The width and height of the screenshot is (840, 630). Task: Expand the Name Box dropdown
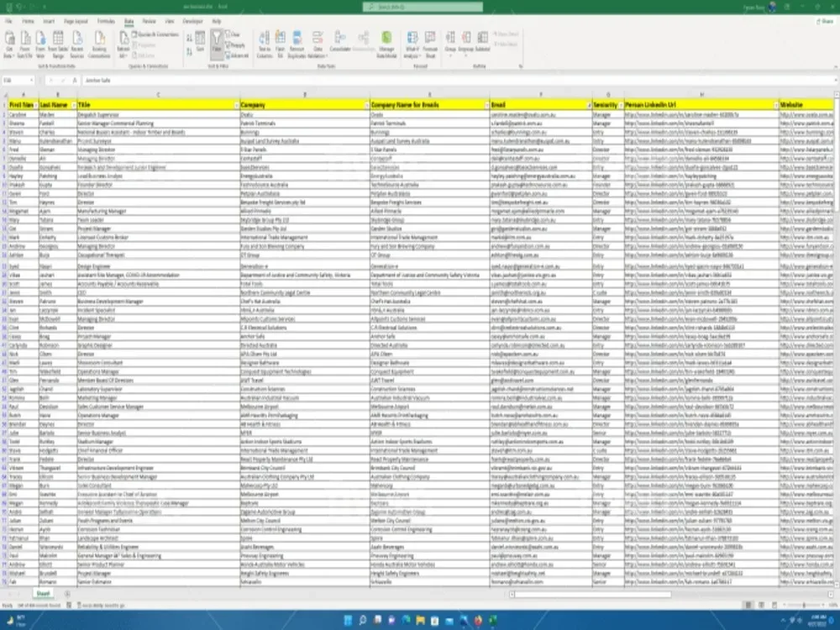pyautogui.click(x=32, y=81)
